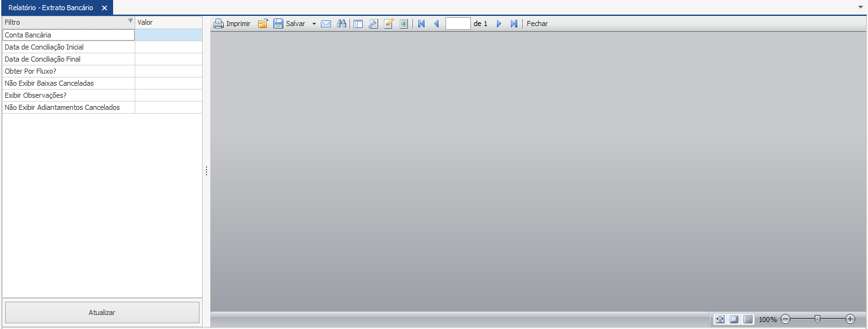Open the binoculars find tool
The width and height of the screenshot is (868, 329).
pos(342,23)
